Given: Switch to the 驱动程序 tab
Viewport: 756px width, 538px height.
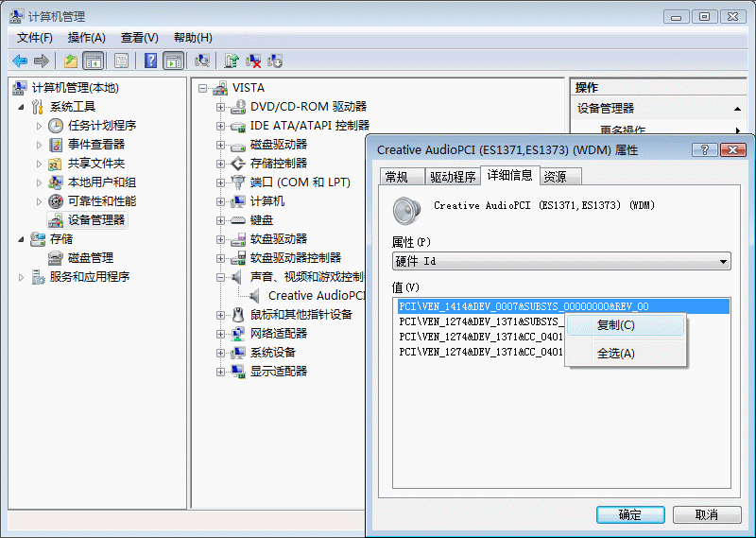Looking at the screenshot, I should (x=453, y=177).
